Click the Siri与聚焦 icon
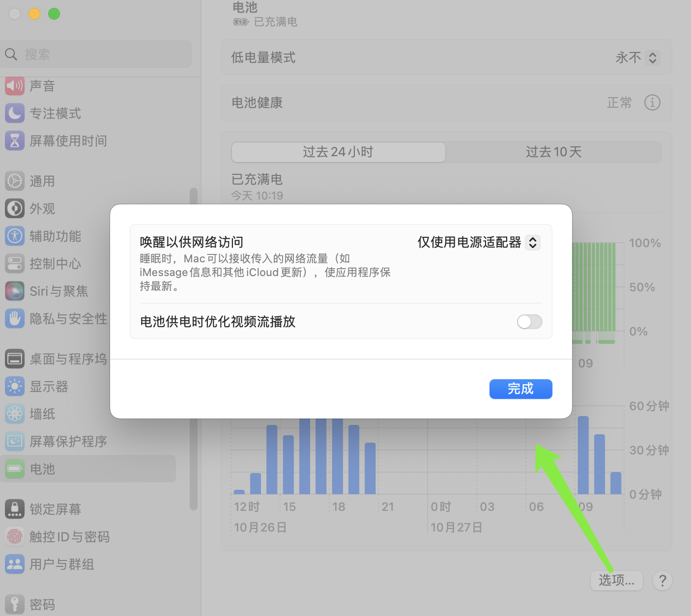Image resolution: width=691 pixels, height=616 pixels. pyautogui.click(x=15, y=291)
